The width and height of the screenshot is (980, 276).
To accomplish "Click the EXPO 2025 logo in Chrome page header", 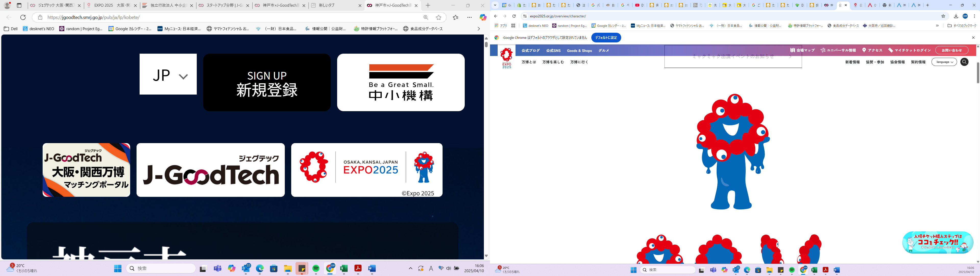I will click(506, 58).
